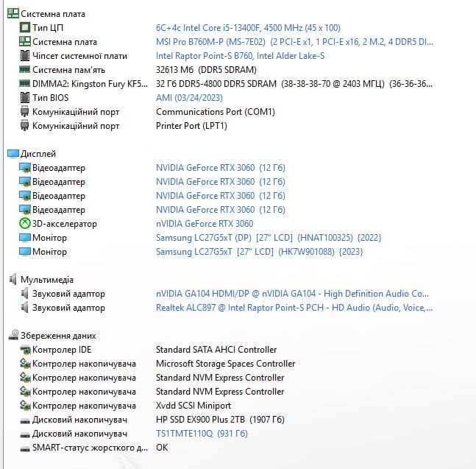Select the Тип BIOS label
The height and width of the screenshot is (469, 476).
[x=50, y=97]
